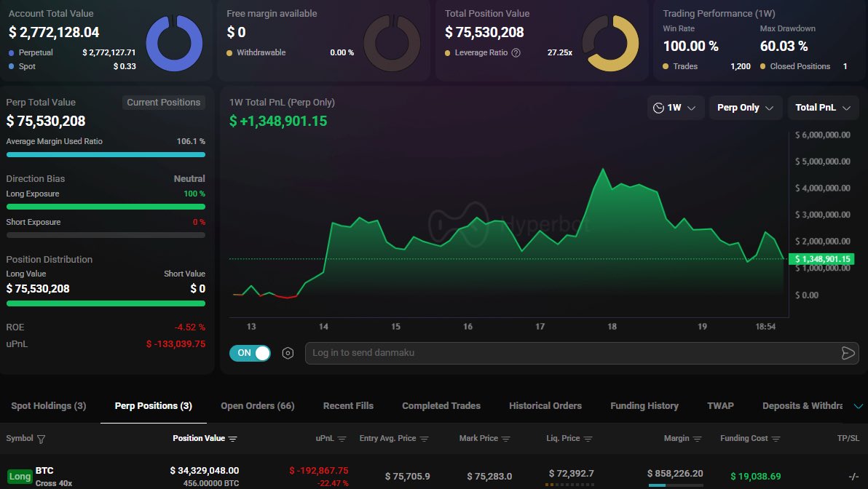Viewport: 868px width, 489px height.
Task: Sort by uPnL column icon
Action: [x=342, y=439]
